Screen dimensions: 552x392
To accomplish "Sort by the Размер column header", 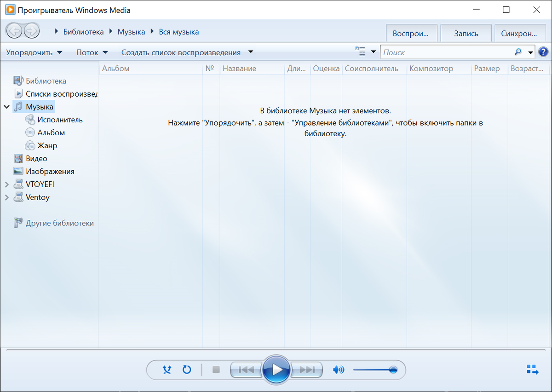I will [490, 69].
